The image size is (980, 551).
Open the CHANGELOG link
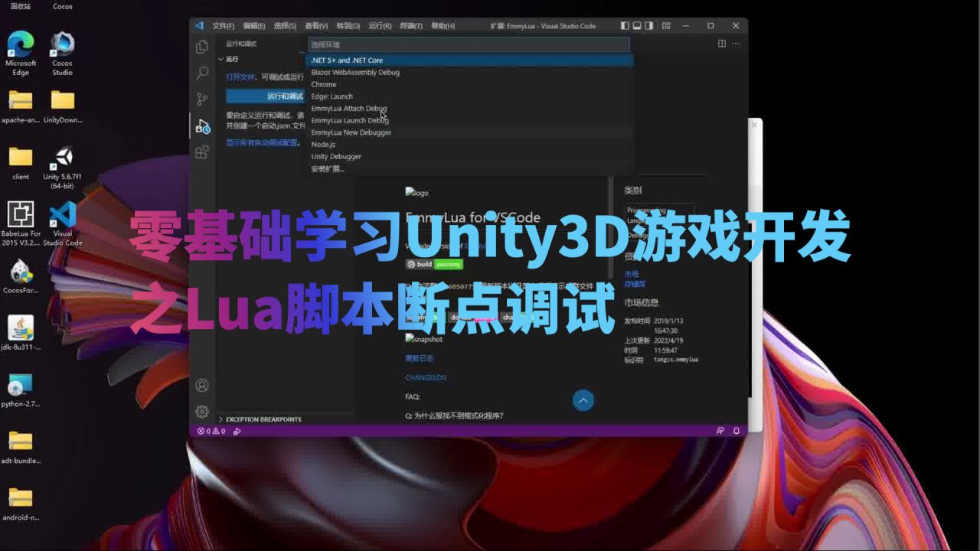click(x=426, y=377)
